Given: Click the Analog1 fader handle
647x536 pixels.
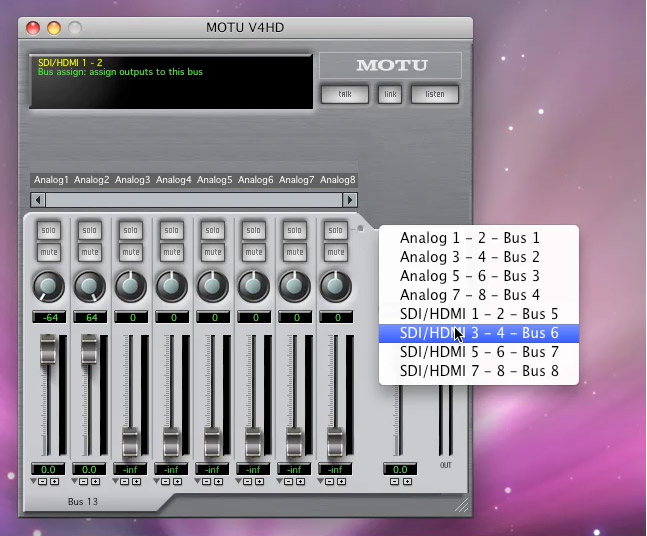Looking at the screenshot, I should pos(48,349).
